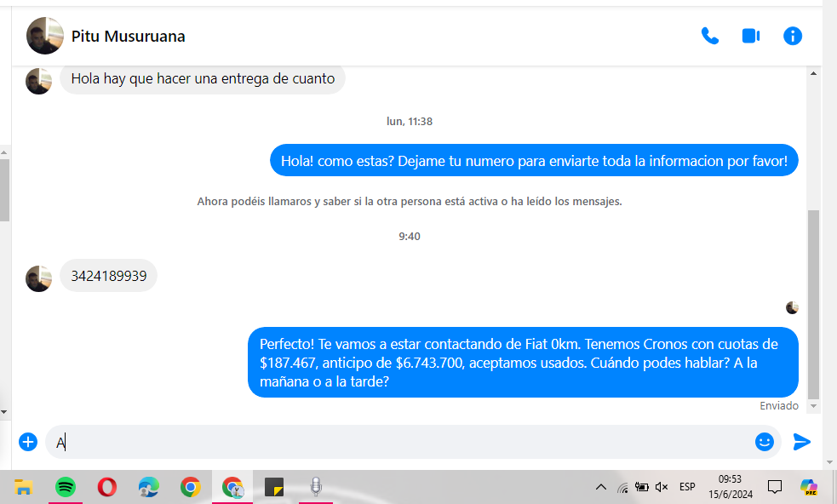The width and height of the screenshot is (837, 504).
Task: Click the left panel scroll up arrow
Action: pos(3,152)
